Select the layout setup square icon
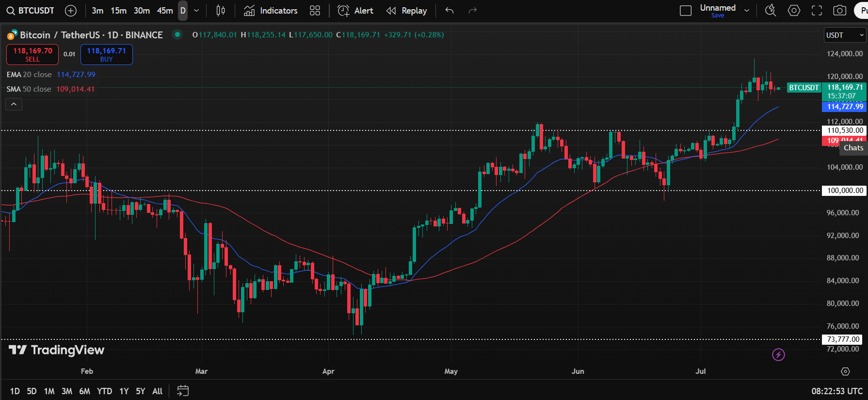Screen dimensions: 868x400 tap(686, 11)
